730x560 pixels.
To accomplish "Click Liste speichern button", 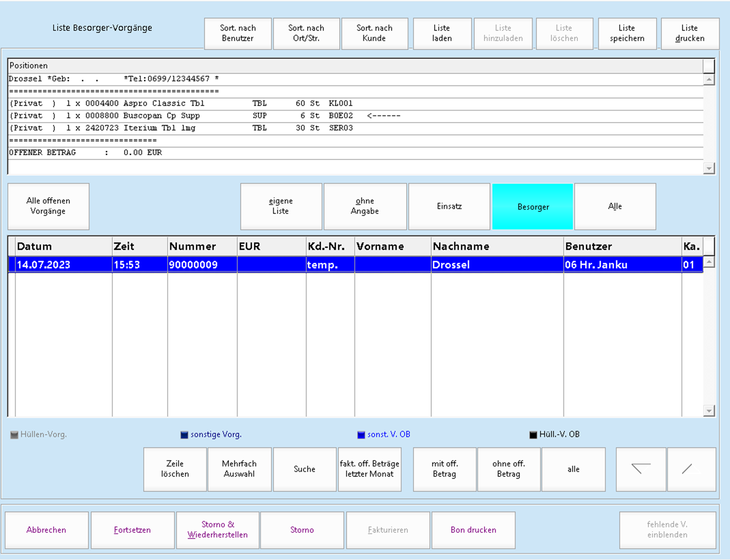I will pyautogui.click(x=627, y=33).
